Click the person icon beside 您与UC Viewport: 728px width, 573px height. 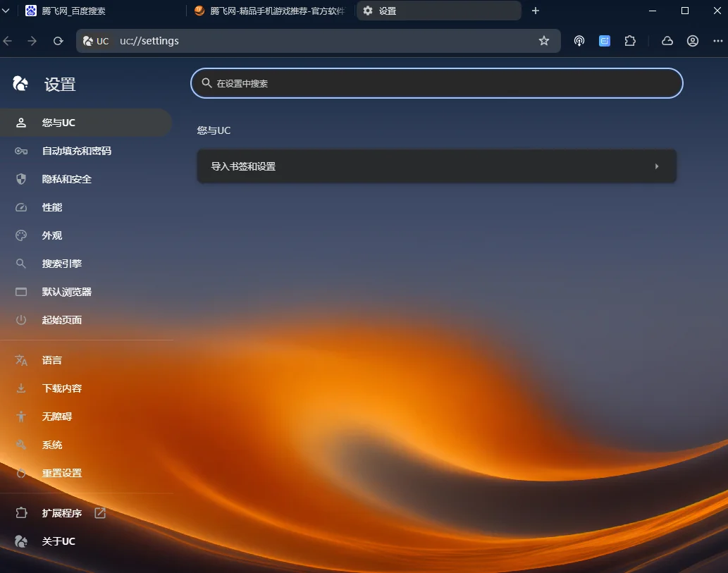21,123
